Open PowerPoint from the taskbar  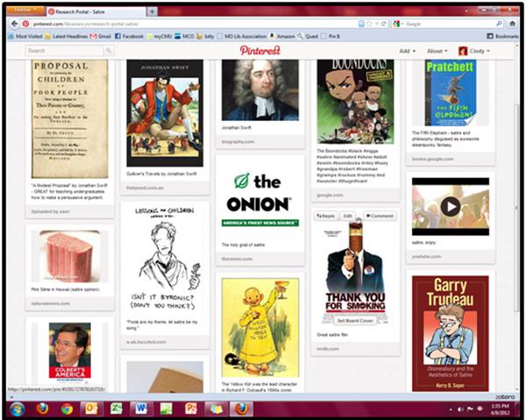click(x=190, y=409)
